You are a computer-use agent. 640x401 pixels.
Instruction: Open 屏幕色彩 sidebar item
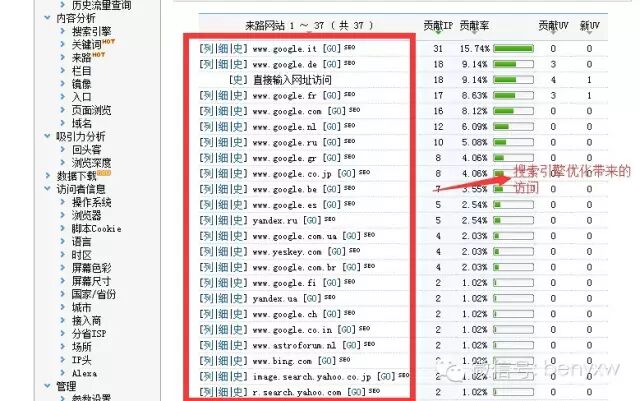tap(91, 268)
